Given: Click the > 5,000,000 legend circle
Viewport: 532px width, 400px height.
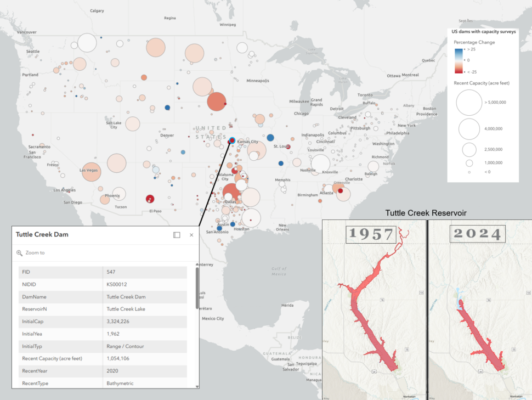Looking at the screenshot, I should [x=469, y=103].
